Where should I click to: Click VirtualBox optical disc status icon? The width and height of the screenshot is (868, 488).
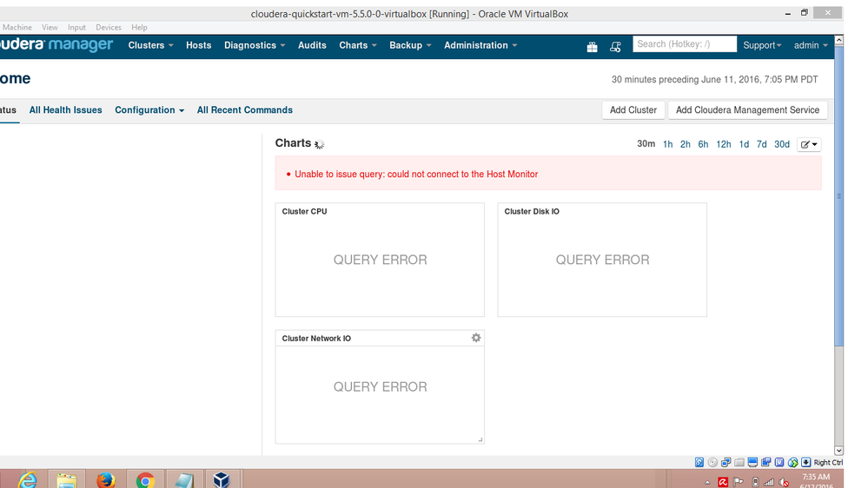coord(712,462)
